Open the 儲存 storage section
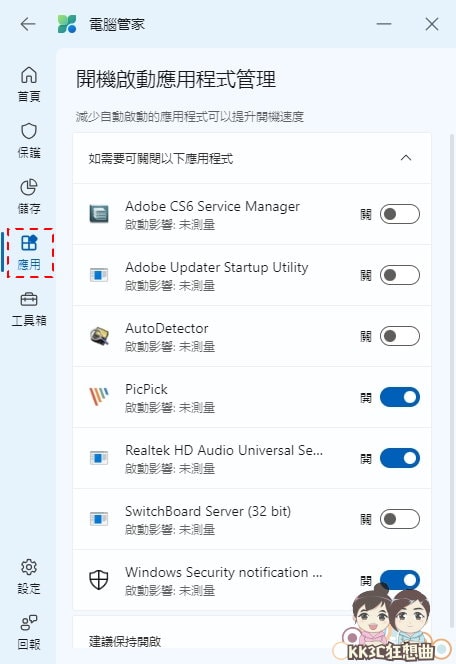The height and width of the screenshot is (664, 456). click(29, 196)
